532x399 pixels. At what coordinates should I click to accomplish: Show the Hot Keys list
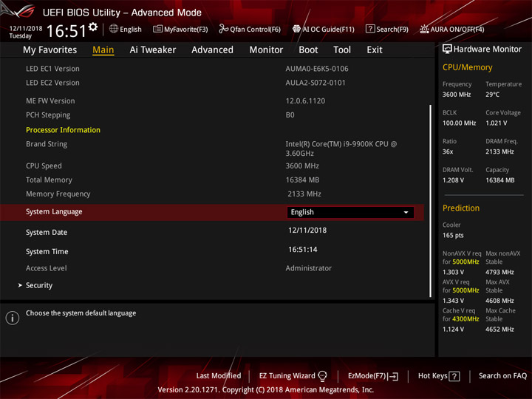click(x=439, y=376)
